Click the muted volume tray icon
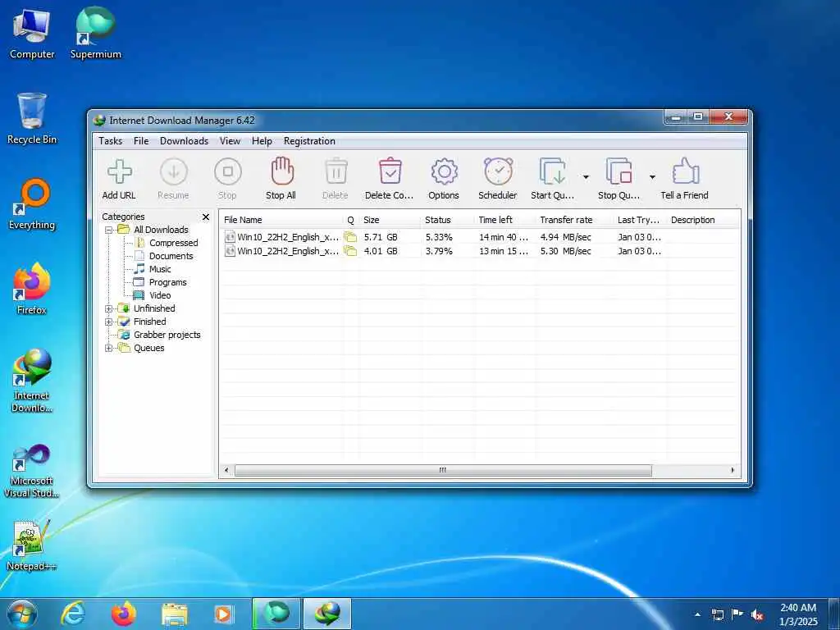The width and height of the screenshot is (840, 630). (x=757, y=614)
